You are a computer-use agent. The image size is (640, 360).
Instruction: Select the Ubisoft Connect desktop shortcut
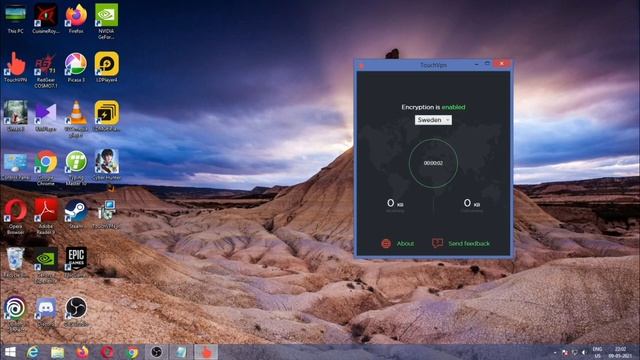16,314
